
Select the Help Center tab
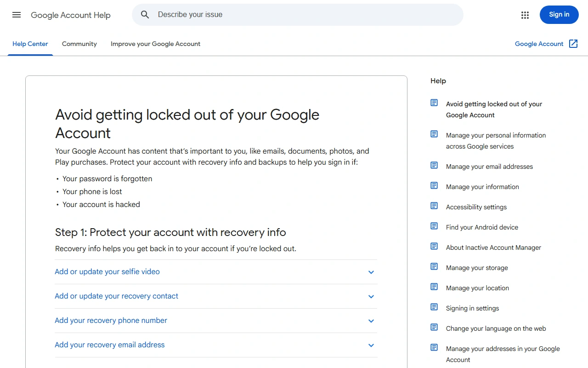30,44
